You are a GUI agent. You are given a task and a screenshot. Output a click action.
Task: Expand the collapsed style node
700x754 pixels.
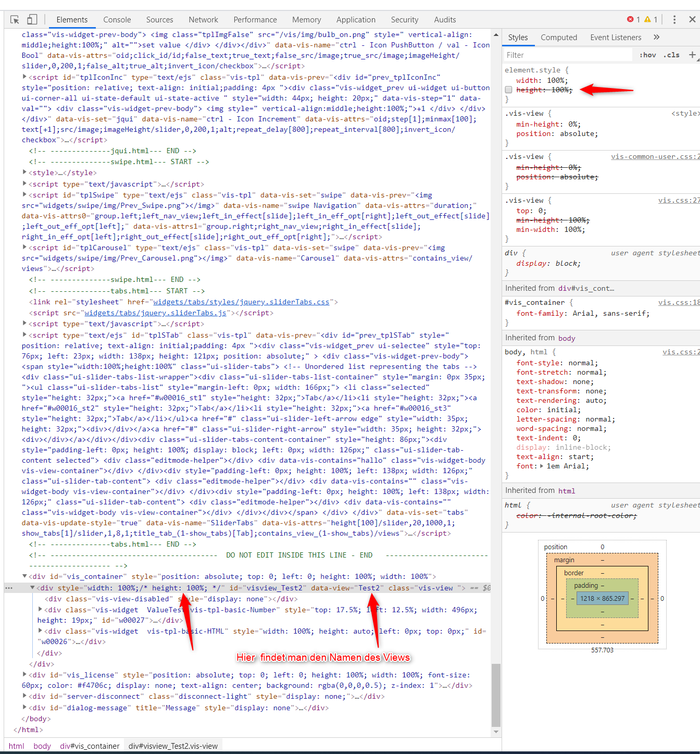click(24, 172)
